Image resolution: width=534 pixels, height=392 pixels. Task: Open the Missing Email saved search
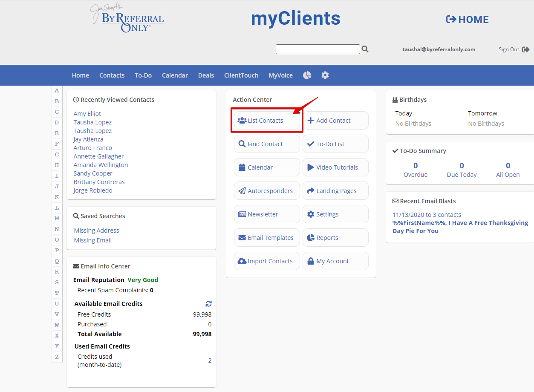pyautogui.click(x=93, y=240)
